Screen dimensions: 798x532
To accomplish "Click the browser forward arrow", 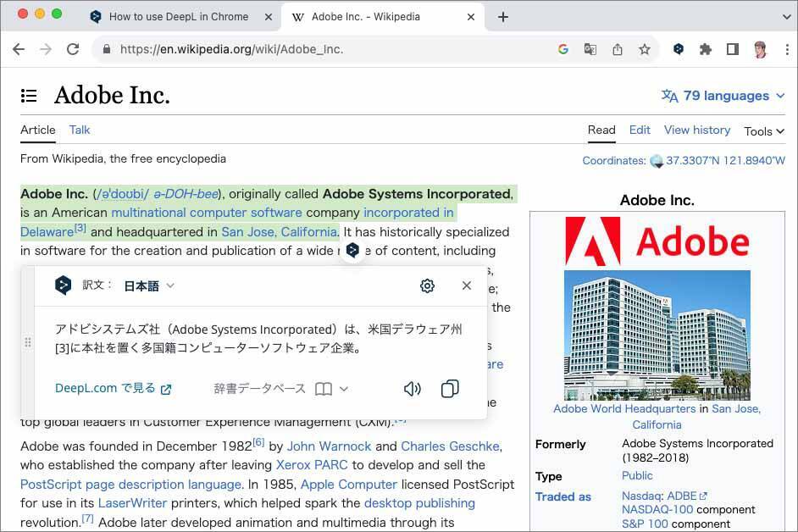I will pyautogui.click(x=46, y=49).
